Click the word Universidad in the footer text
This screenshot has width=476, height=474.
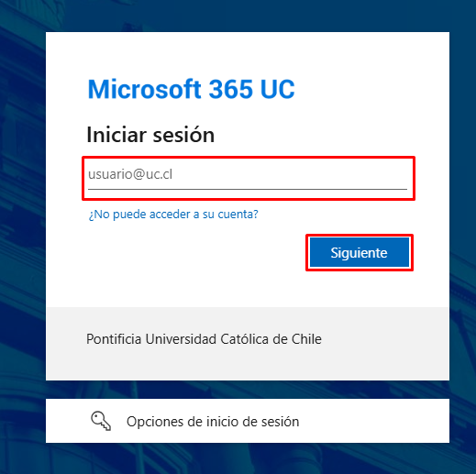181,339
